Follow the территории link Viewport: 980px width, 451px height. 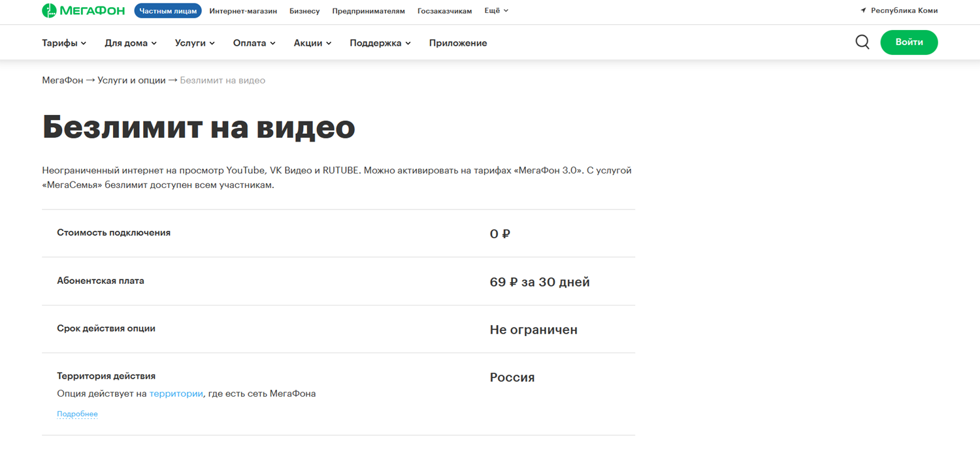(x=176, y=394)
